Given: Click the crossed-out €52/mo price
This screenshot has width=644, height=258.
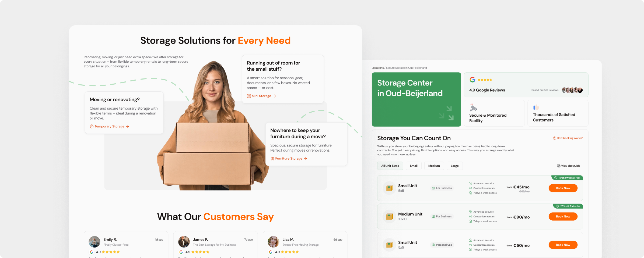Looking at the screenshot, I should 524,192.
